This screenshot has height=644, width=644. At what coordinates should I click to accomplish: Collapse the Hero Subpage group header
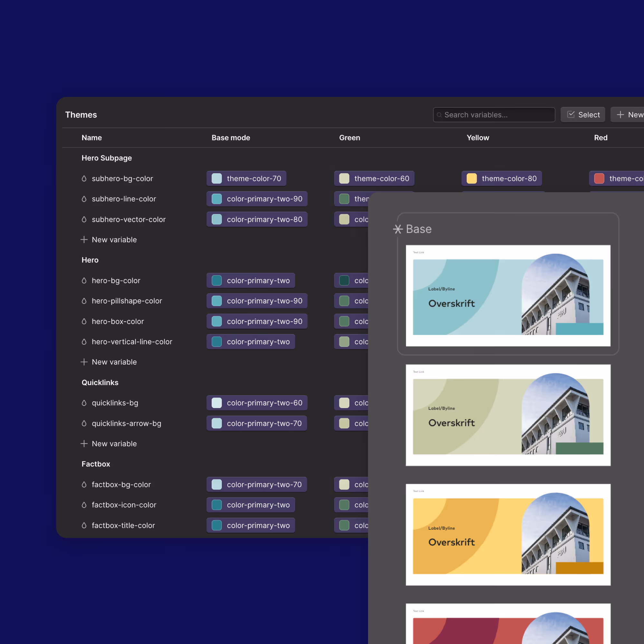[107, 158]
